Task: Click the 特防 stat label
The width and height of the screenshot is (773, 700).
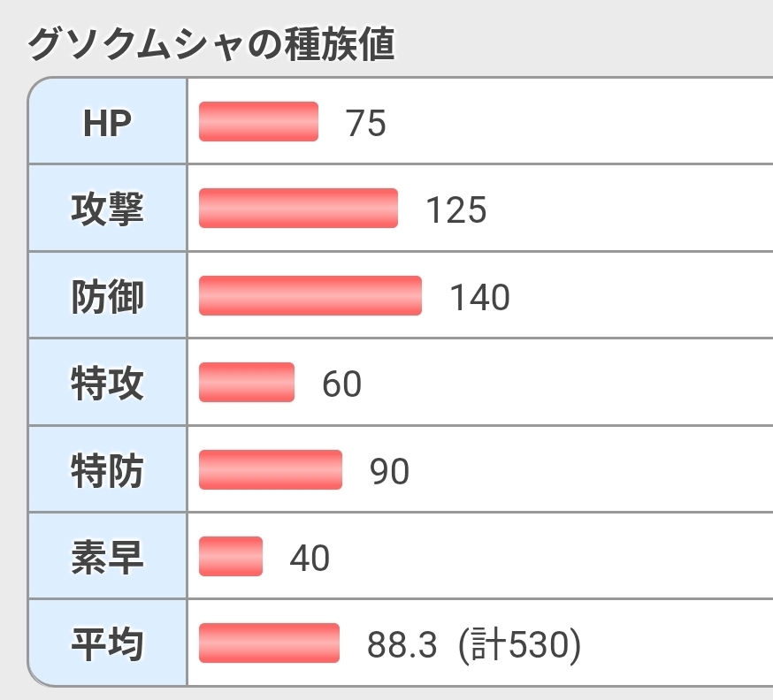Action: [107, 469]
